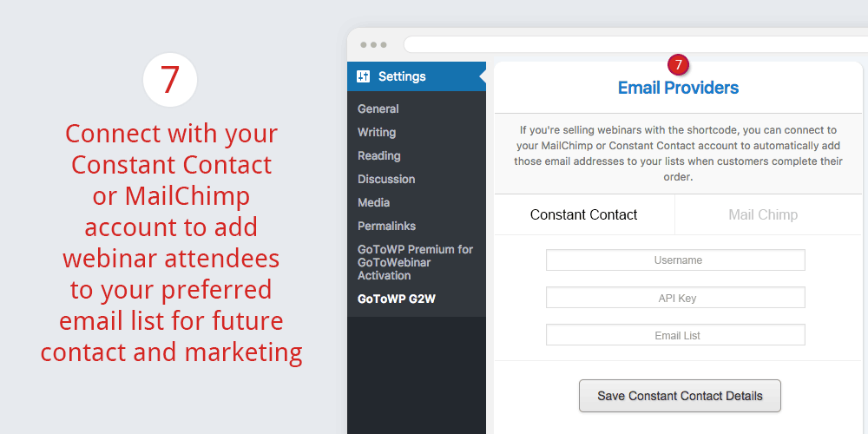Switch to the Mail Chimp tab
The height and width of the screenshot is (434, 868).
tap(763, 214)
